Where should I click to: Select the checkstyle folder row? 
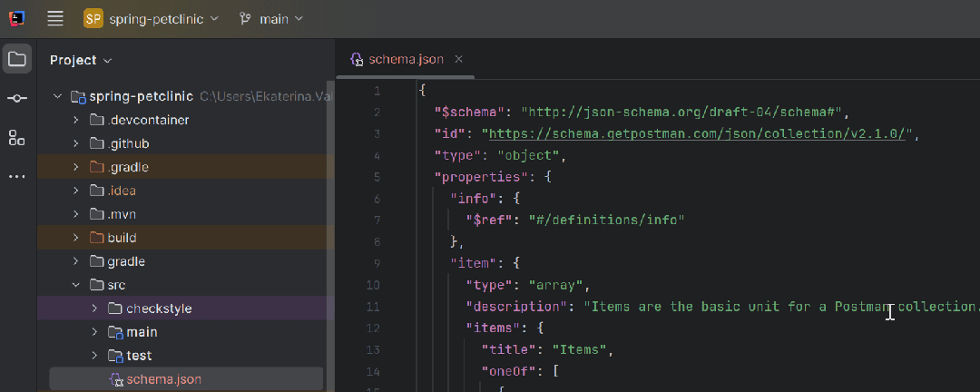pos(186,309)
